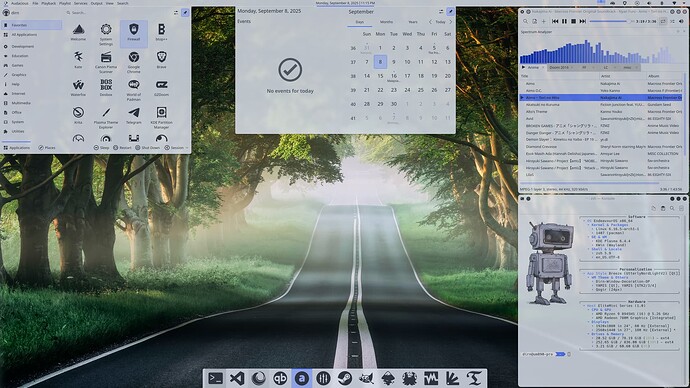The height and width of the screenshot is (388, 690).
Task: Click Artist column header in Audacious
Action: [623, 76]
